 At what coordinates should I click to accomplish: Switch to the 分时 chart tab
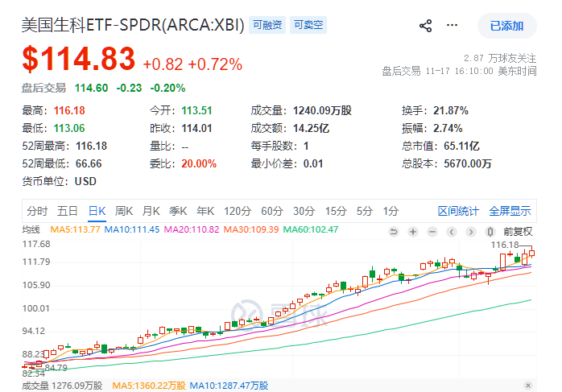click(37, 211)
